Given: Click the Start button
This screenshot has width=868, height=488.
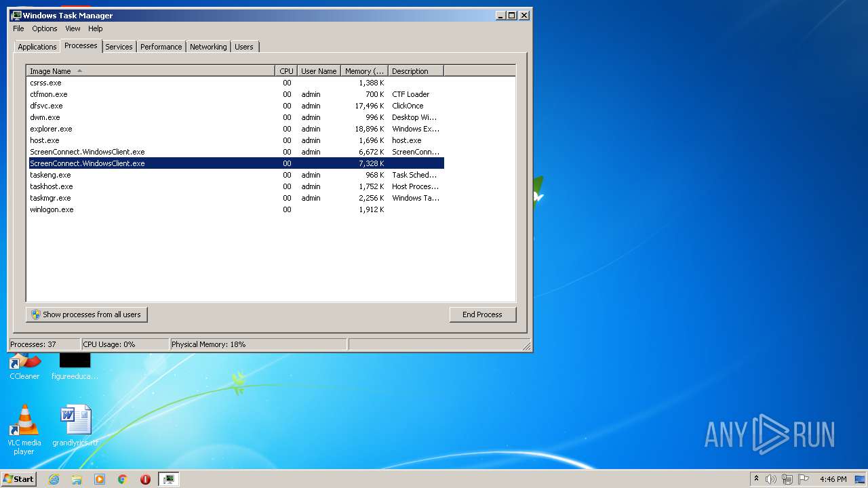Looking at the screenshot, I should pos(19,479).
